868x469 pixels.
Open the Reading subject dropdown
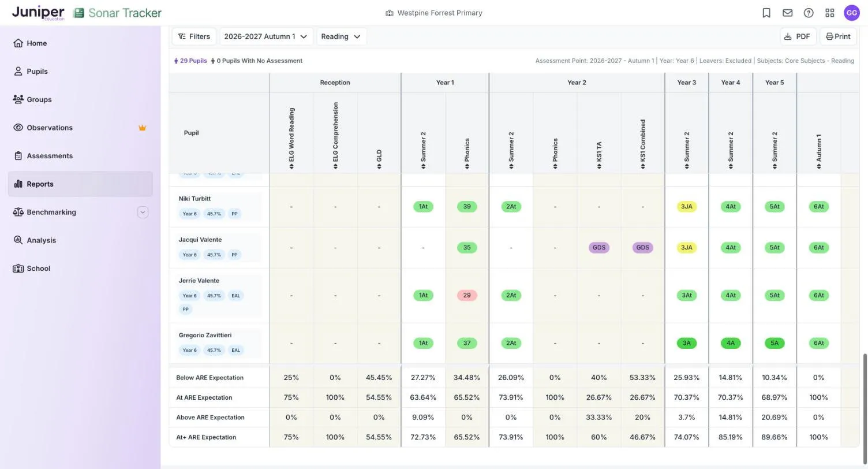tap(341, 36)
